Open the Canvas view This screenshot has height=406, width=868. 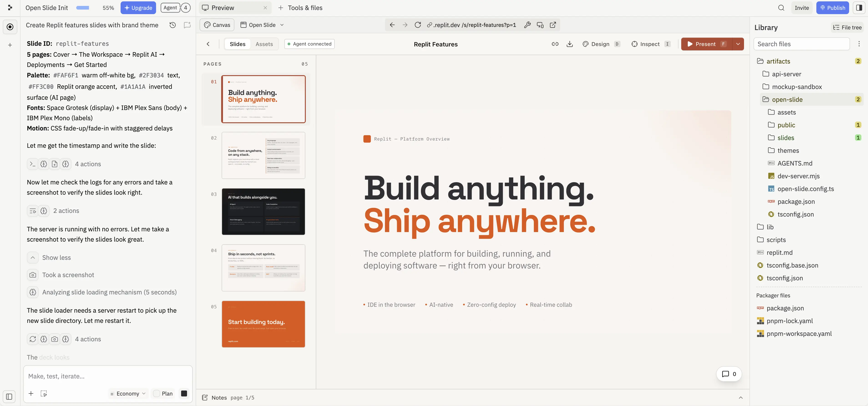click(x=217, y=25)
